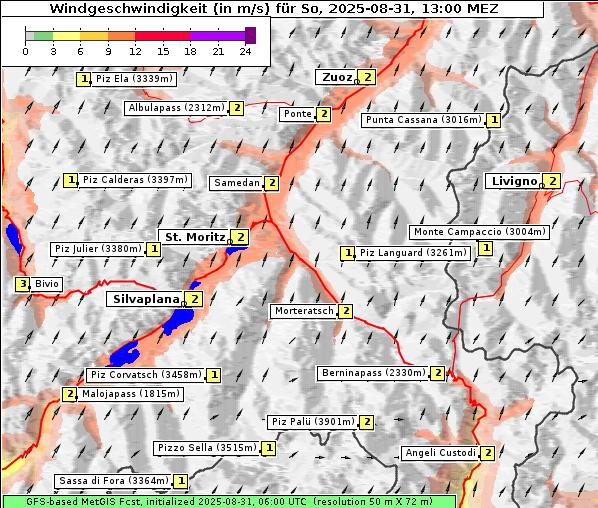This screenshot has height=508, width=598.
Task: Click the red 12-18 legend color segment
Action: pos(162,36)
